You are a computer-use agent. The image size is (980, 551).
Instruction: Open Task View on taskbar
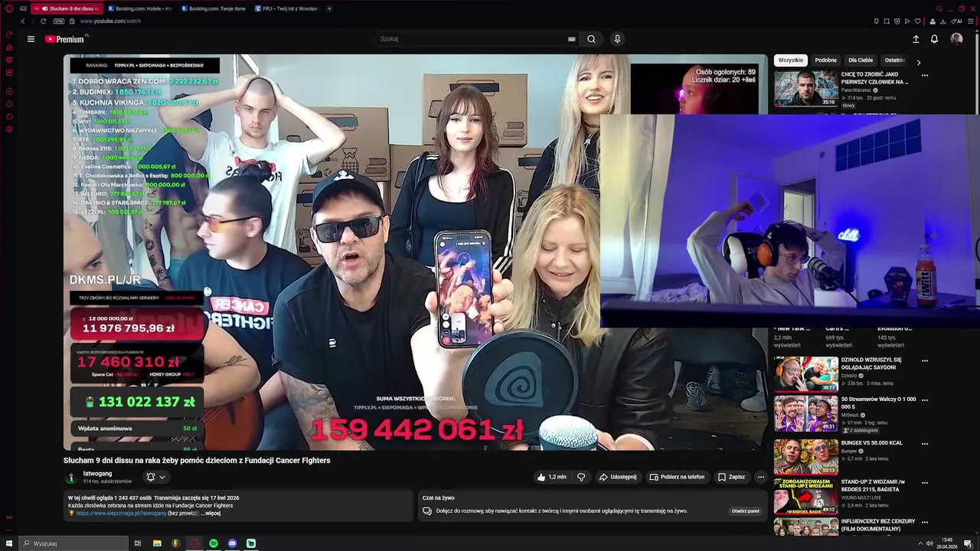[x=138, y=543]
